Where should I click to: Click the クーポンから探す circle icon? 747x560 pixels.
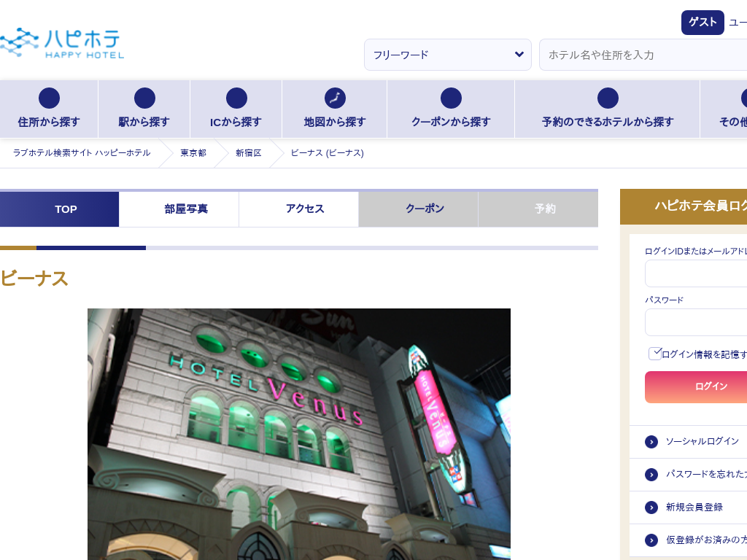point(451,98)
